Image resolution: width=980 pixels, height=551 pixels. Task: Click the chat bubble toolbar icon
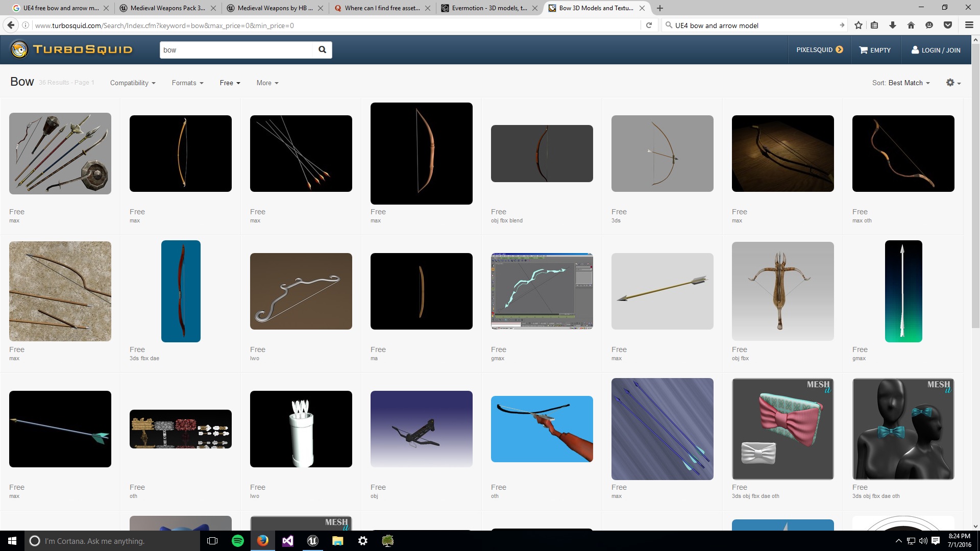point(929,25)
